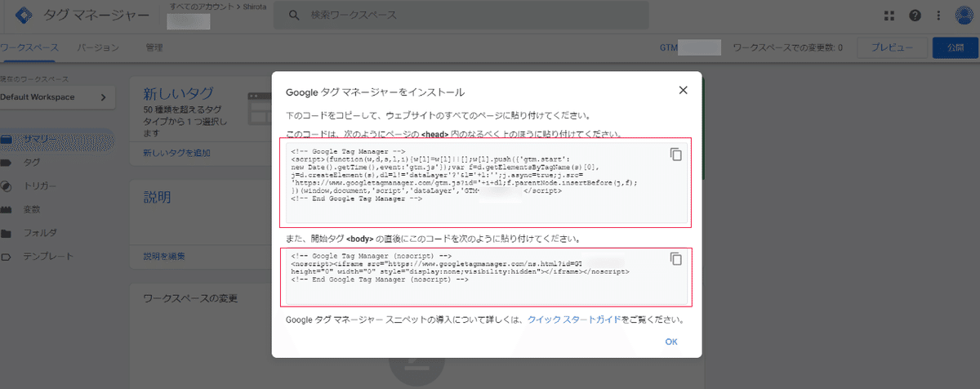Click the プレビュー button
This screenshot has height=389, width=980.
pyautogui.click(x=892, y=48)
